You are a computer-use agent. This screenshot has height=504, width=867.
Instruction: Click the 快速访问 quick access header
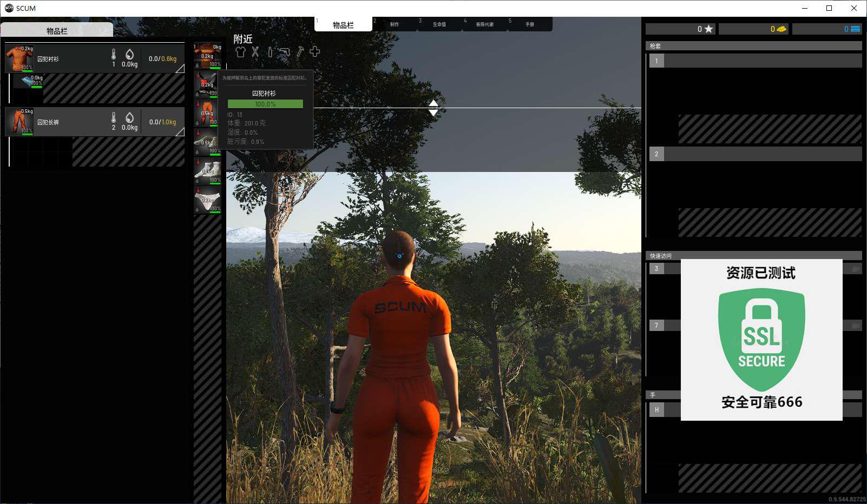753,255
